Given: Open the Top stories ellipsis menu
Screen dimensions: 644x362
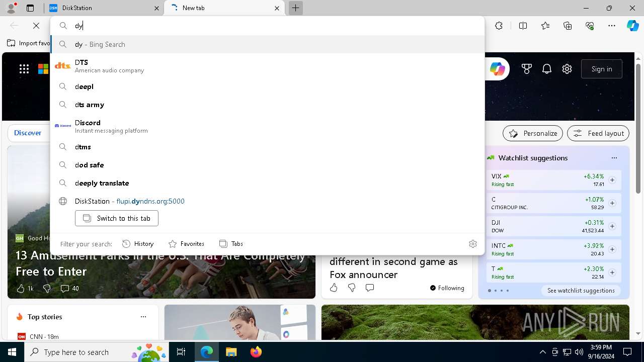Looking at the screenshot, I should click(143, 317).
